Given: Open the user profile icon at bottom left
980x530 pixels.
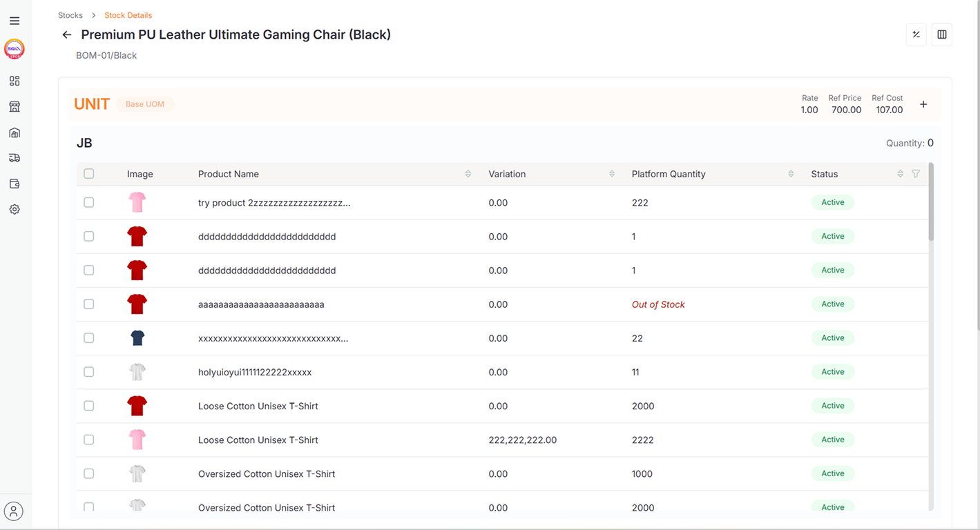Looking at the screenshot, I should tap(14, 511).
